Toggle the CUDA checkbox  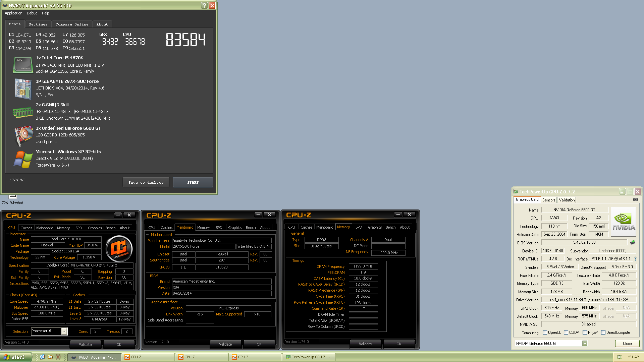[x=566, y=333]
